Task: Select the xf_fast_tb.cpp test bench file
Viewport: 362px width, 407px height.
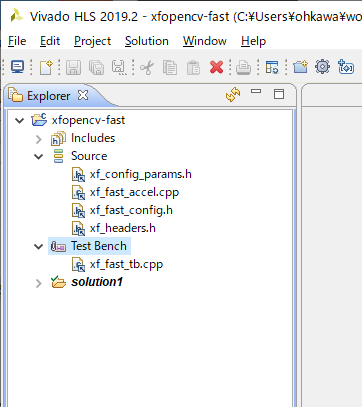Action: tap(118, 264)
